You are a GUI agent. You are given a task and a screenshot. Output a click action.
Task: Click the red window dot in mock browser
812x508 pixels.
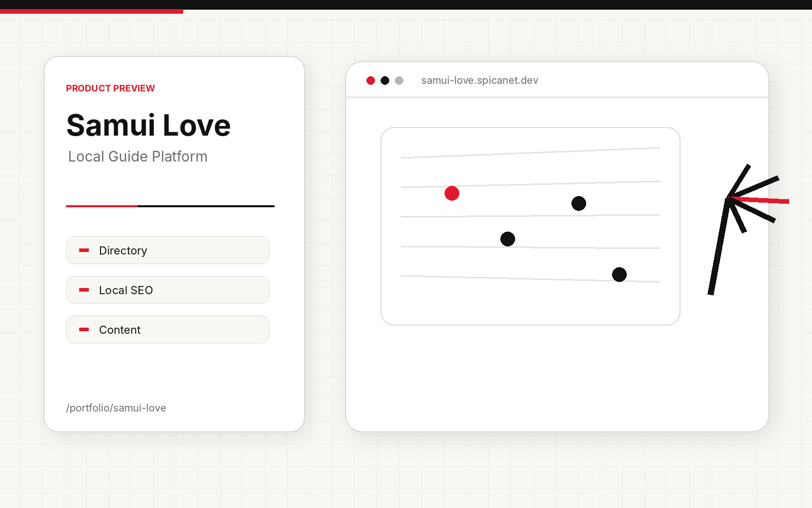(370, 80)
